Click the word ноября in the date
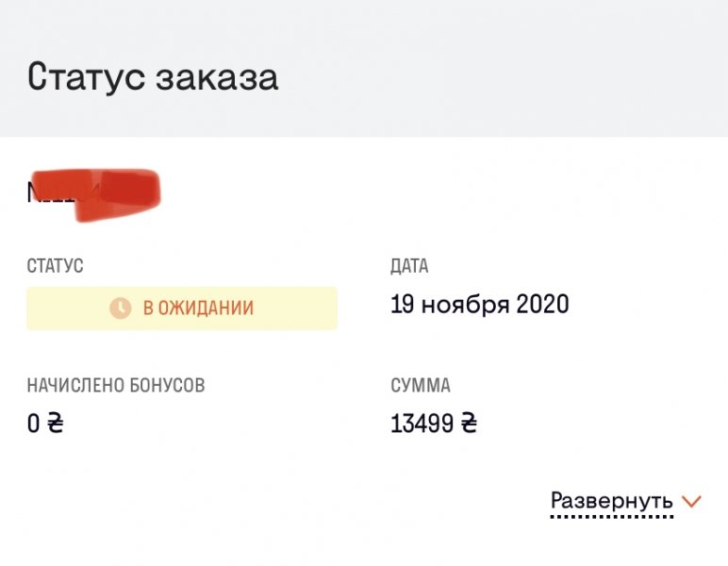 [x=465, y=305]
